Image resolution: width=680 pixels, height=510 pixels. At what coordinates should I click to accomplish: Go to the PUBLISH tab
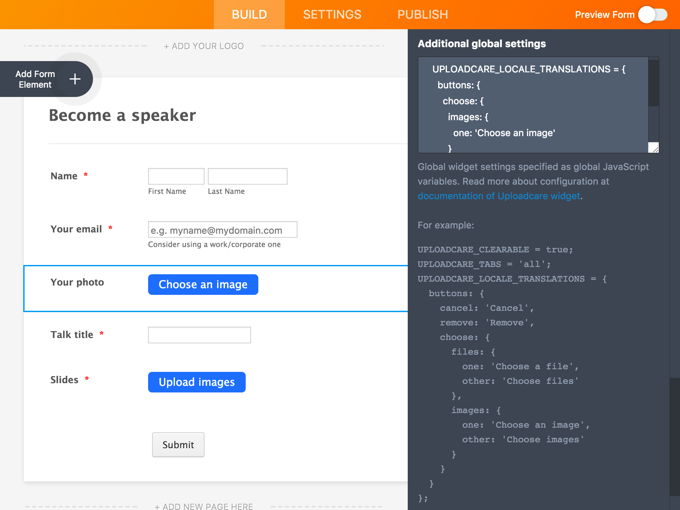click(422, 14)
